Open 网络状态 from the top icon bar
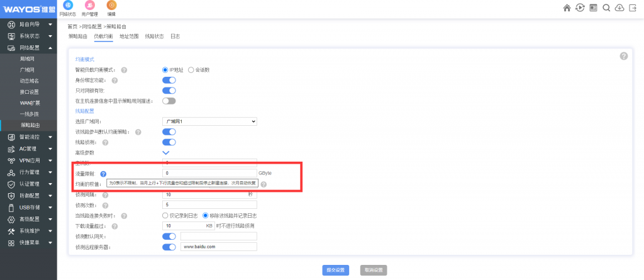 click(x=67, y=8)
